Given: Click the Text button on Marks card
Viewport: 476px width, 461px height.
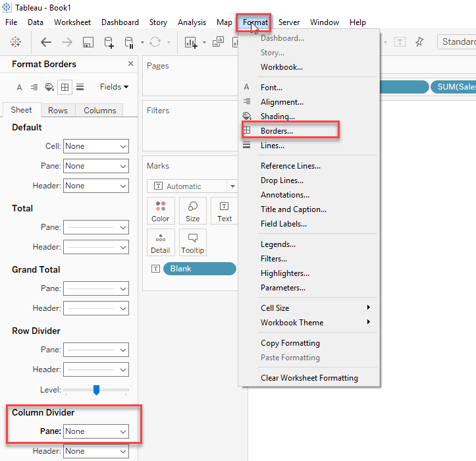Looking at the screenshot, I should (x=225, y=211).
